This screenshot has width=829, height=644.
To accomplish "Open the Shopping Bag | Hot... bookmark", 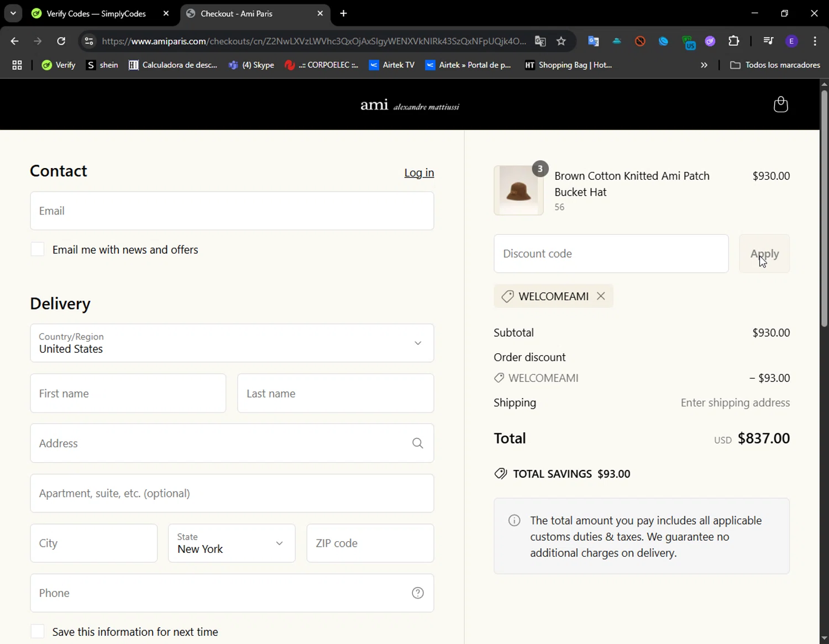I will click(569, 65).
